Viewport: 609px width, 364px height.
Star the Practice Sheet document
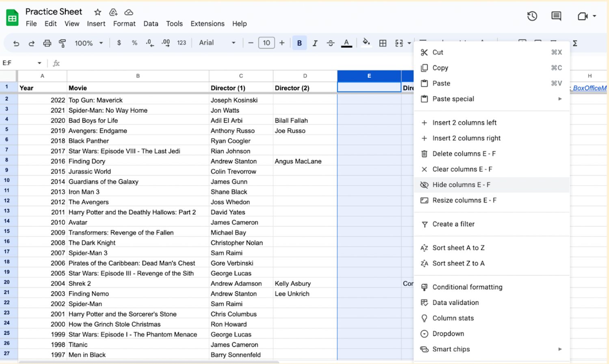(97, 12)
